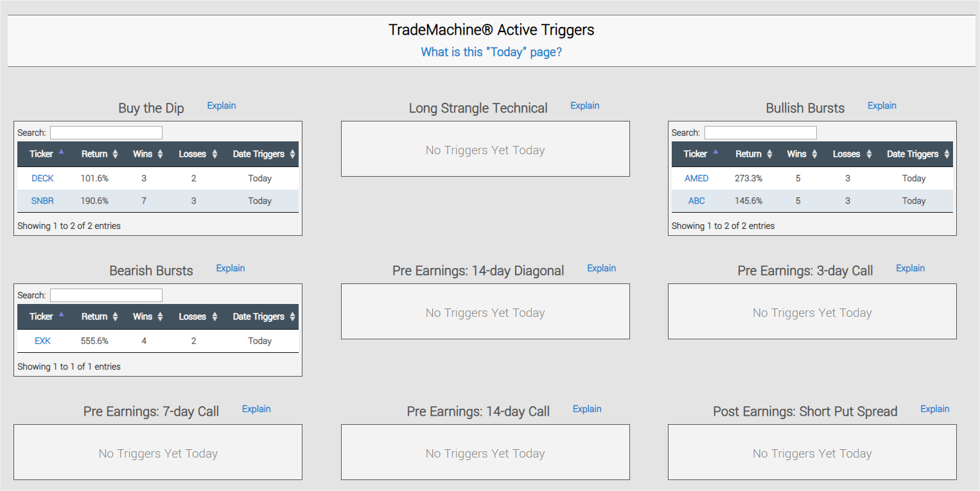Sort Buy the Dip by Date Triggers

pyautogui.click(x=263, y=154)
